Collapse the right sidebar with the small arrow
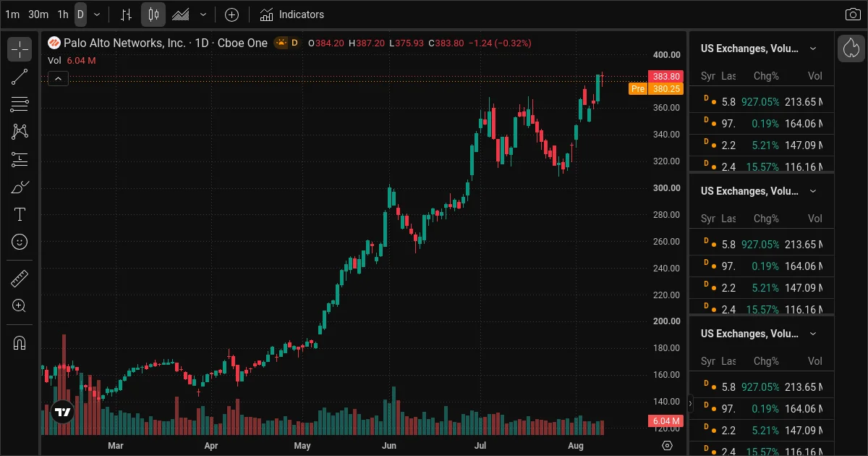 (689, 403)
